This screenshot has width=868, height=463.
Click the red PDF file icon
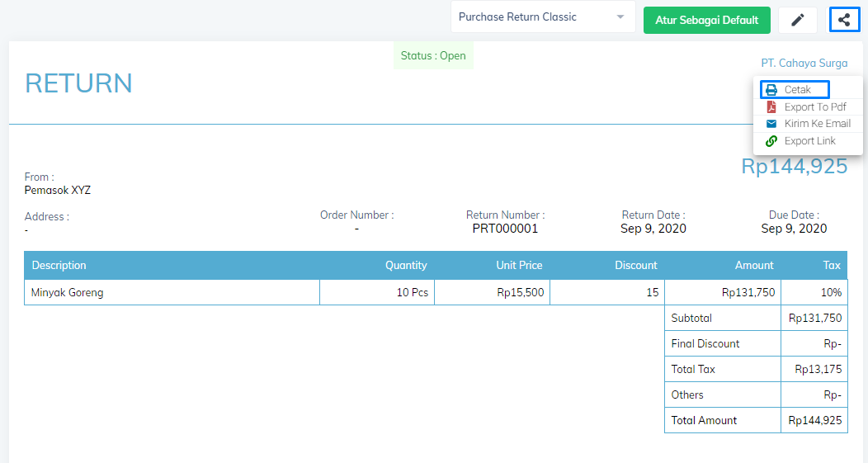point(771,107)
